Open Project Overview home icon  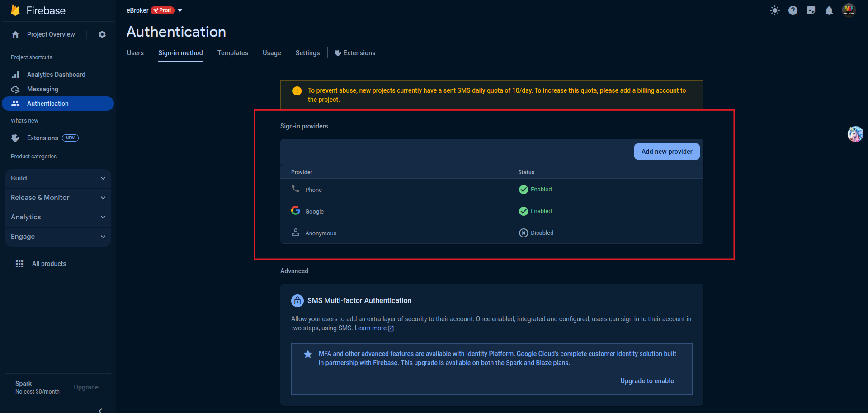(x=15, y=34)
